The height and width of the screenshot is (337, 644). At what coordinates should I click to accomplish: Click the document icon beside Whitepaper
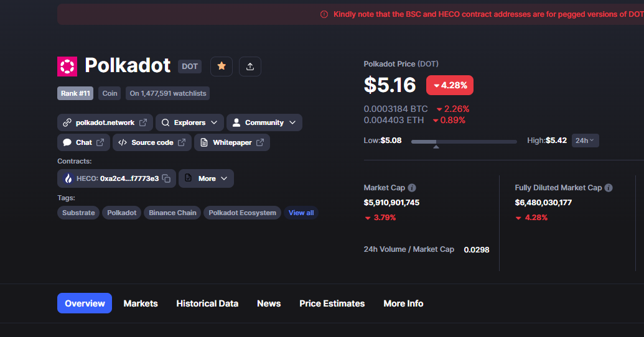click(x=203, y=142)
